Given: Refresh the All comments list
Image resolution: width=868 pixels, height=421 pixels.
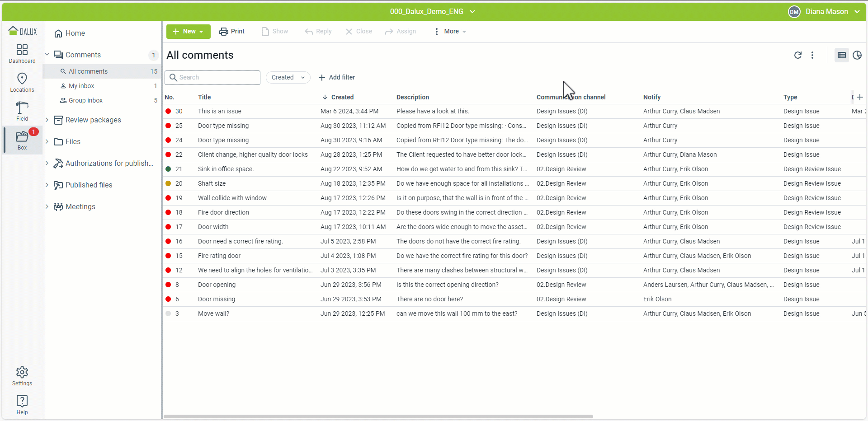Looking at the screenshot, I should [x=798, y=55].
